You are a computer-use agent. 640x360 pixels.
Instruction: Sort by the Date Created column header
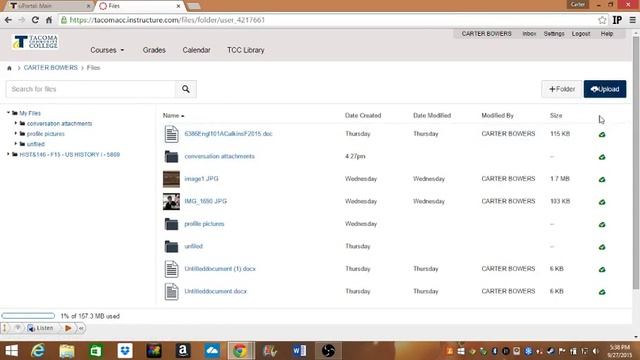363,116
